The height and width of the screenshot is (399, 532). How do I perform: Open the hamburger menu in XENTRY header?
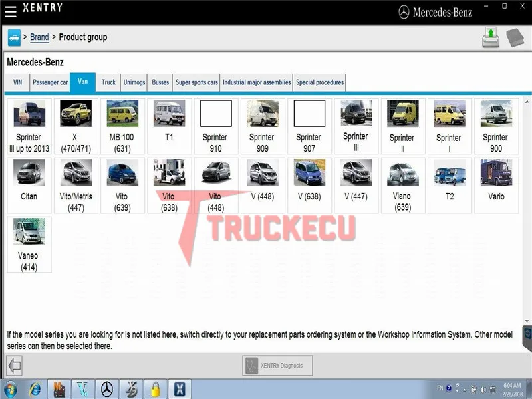tap(10, 11)
